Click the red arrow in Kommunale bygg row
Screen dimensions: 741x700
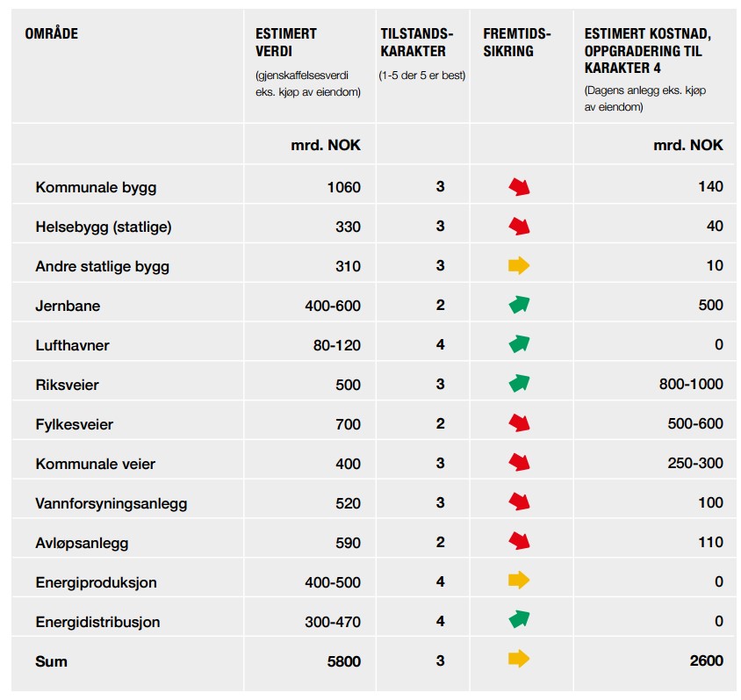[519, 187]
